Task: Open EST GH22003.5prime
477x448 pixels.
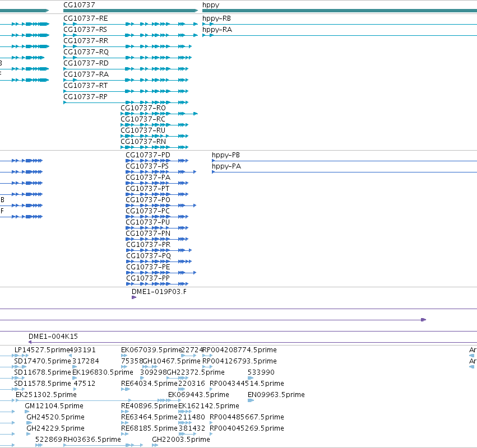Action: click(x=181, y=440)
